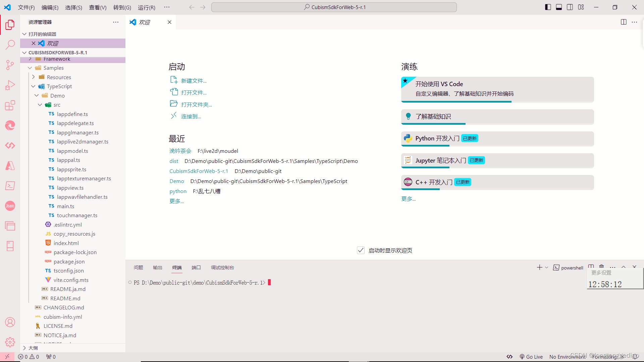Toggle the secondary sidebar visibility

570,7
